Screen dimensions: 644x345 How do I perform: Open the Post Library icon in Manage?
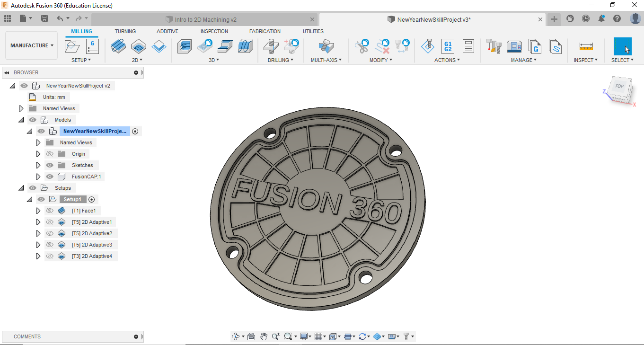[x=534, y=46]
